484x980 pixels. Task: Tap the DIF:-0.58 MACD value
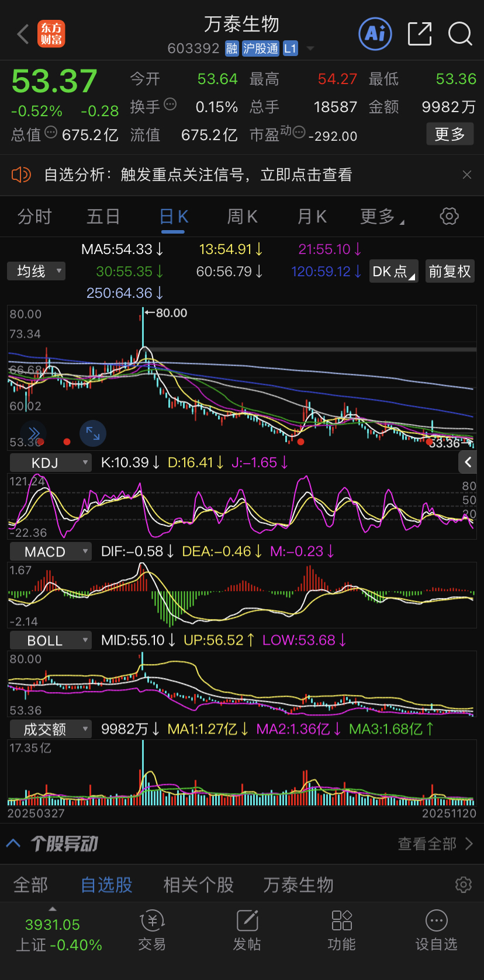(x=137, y=551)
